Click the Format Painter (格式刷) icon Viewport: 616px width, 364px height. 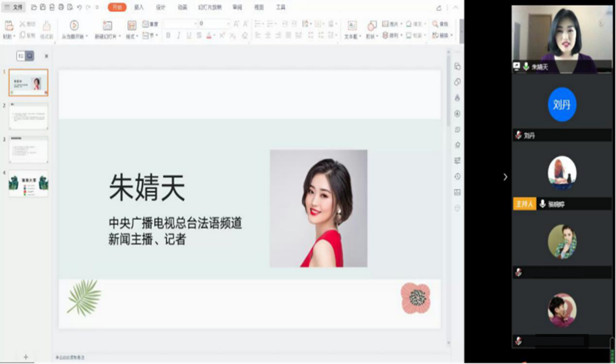[x=47, y=26]
